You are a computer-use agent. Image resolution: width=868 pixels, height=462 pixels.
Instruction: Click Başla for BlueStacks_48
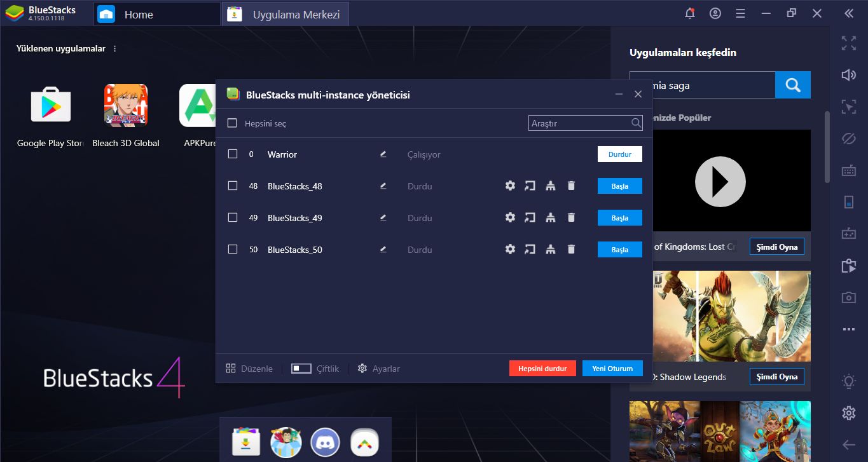(619, 186)
